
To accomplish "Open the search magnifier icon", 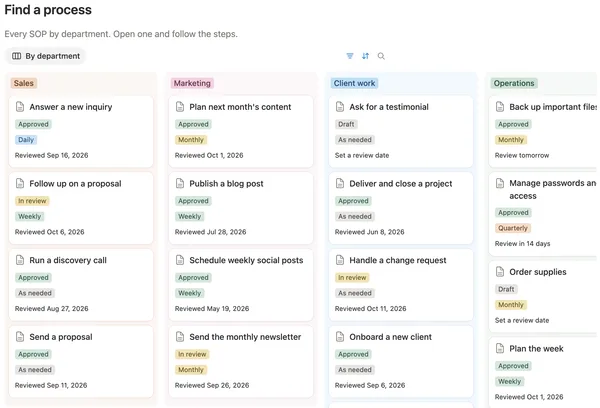I will [x=381, y=56].
